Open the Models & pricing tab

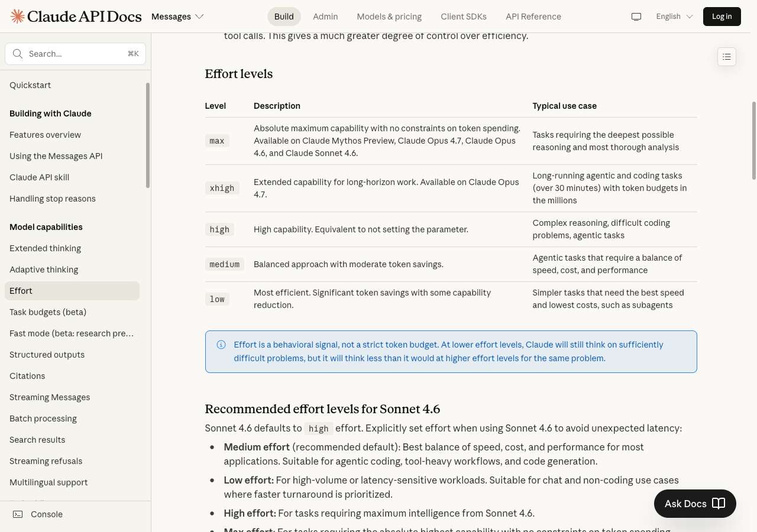tap(389, 17)
